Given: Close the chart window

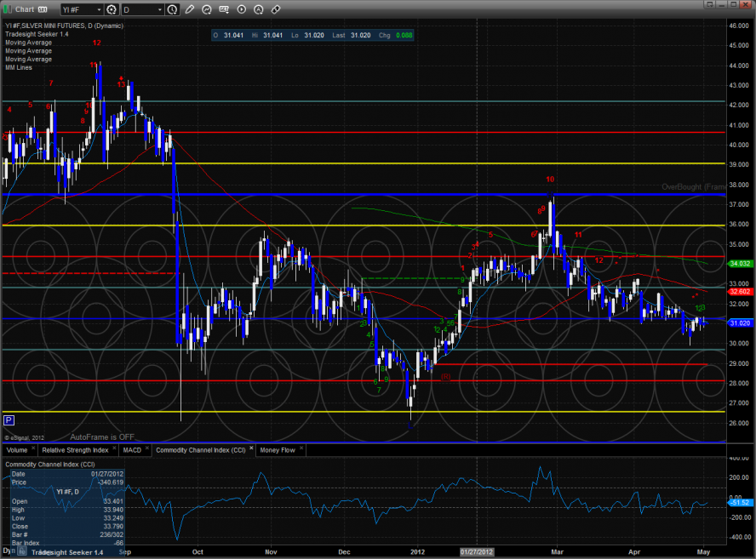Looking at the screenshot, I should click(x=746, y=4).
